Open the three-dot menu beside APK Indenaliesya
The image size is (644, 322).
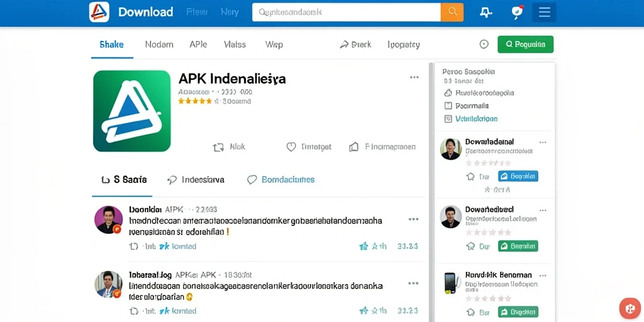coord(414,77)
